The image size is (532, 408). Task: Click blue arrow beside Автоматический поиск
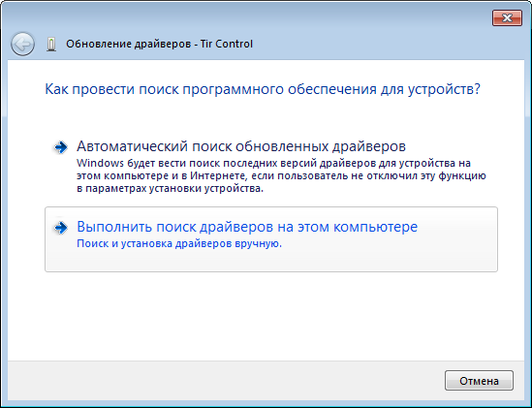(x=61, y=147)
